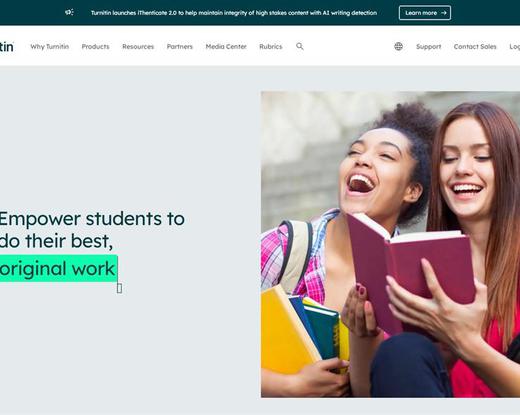Click the do their best heading line
This screenshot has height=415, width=520.
click(56, 241)
